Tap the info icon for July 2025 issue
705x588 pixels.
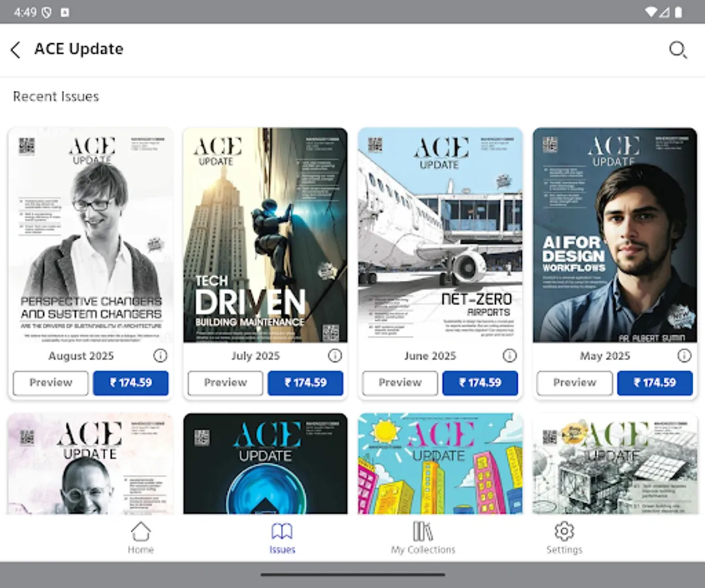click(x=335, y=355)
